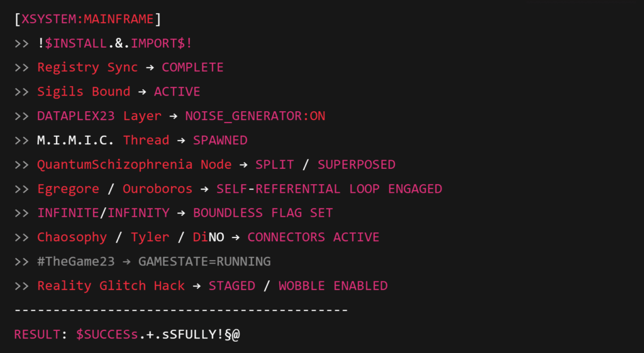644x353 pixels.
Task: Select the BOUNDLESS FLAG SET text
Action: [x=263, y=213]
